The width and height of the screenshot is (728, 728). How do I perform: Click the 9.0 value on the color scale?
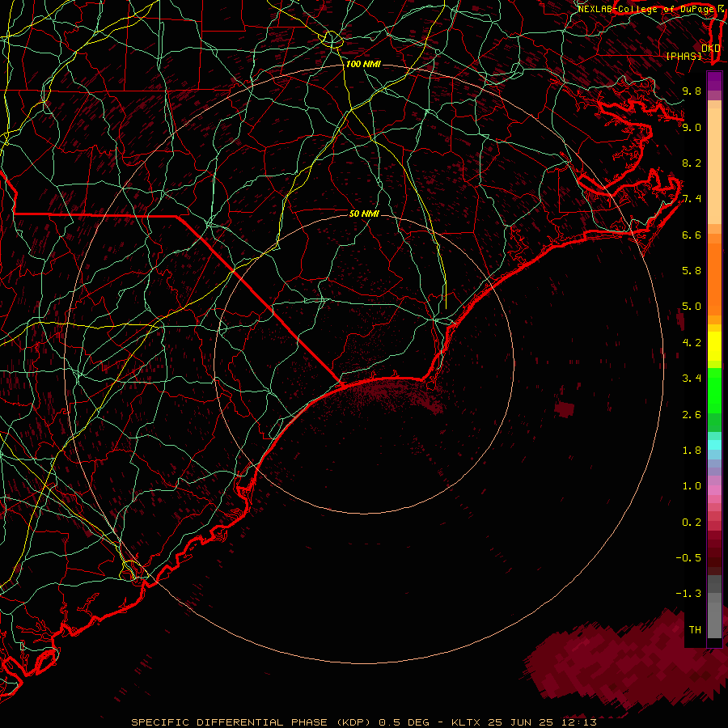(x=692, y=127)
